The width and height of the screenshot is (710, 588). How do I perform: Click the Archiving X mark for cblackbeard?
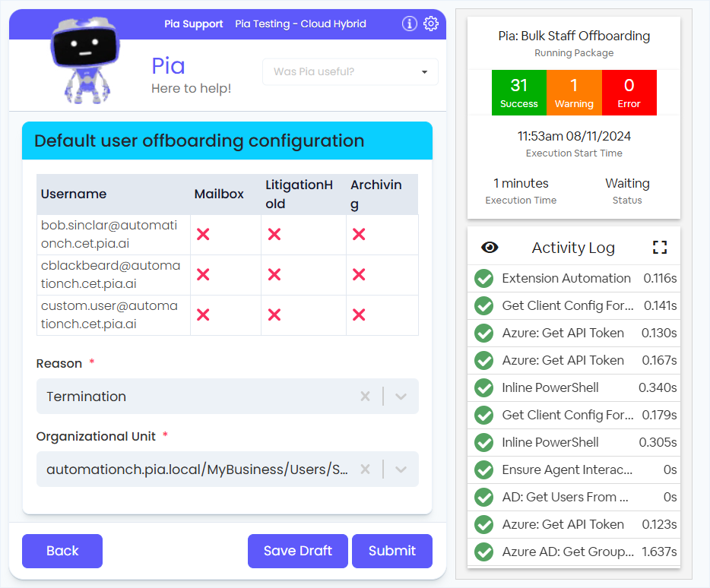(359, 275)
